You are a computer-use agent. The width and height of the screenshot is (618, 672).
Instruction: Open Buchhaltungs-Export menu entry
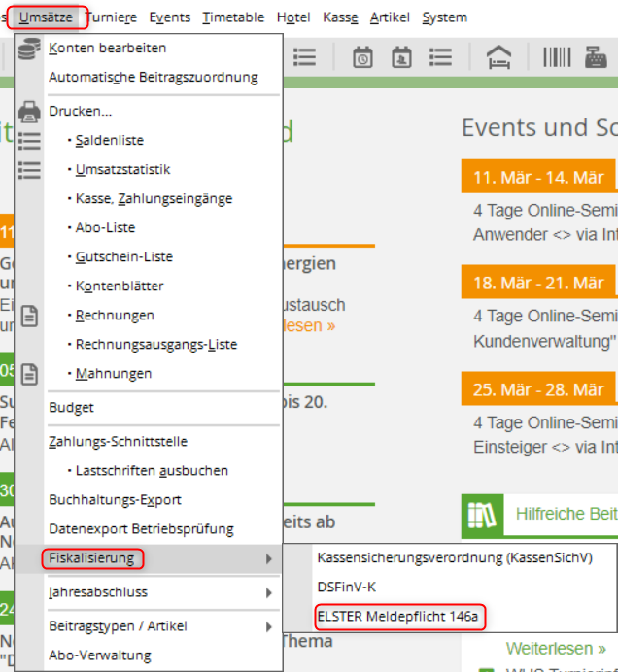pyautogui.click(x=115, y=500)
